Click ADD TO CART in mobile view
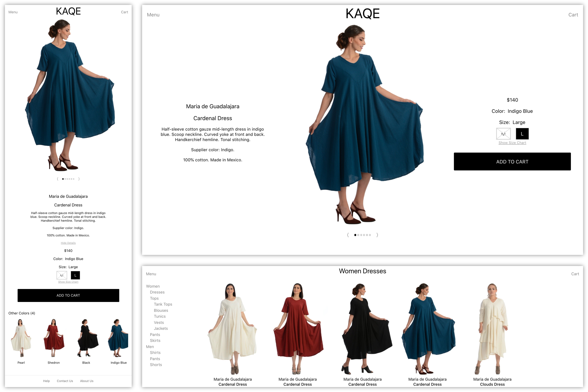 tap(68, 295)
